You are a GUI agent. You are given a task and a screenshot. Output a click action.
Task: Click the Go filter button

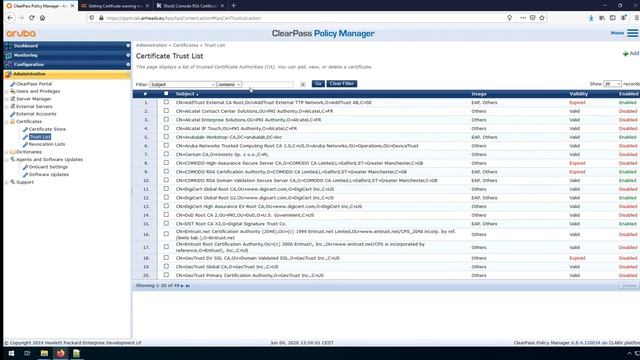(x=318, y=84)
